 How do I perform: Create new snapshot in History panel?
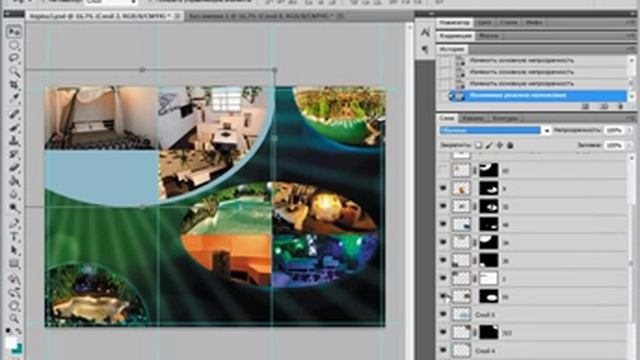603,106
